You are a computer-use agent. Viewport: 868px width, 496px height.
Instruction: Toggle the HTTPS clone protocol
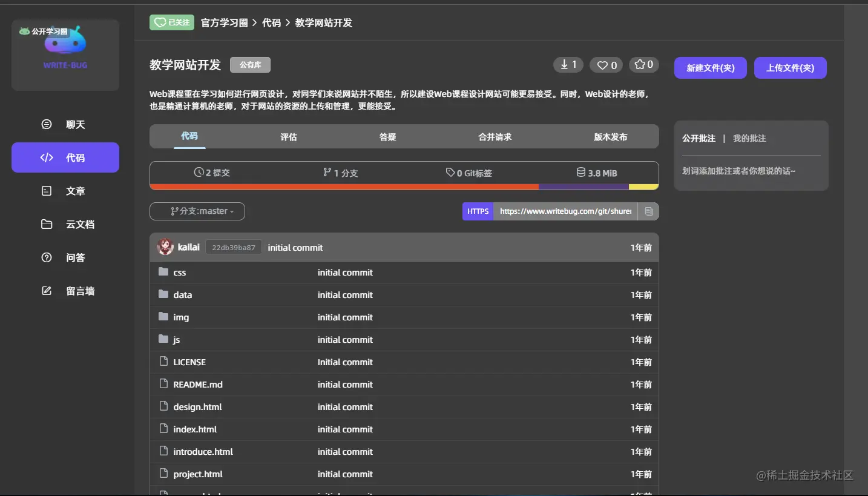478,211
